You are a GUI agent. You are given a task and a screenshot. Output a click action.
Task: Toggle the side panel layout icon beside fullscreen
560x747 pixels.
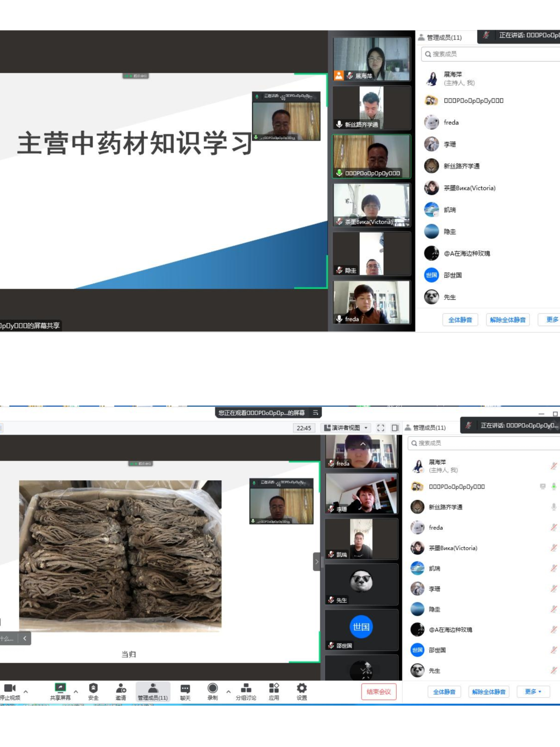point(395,428)
